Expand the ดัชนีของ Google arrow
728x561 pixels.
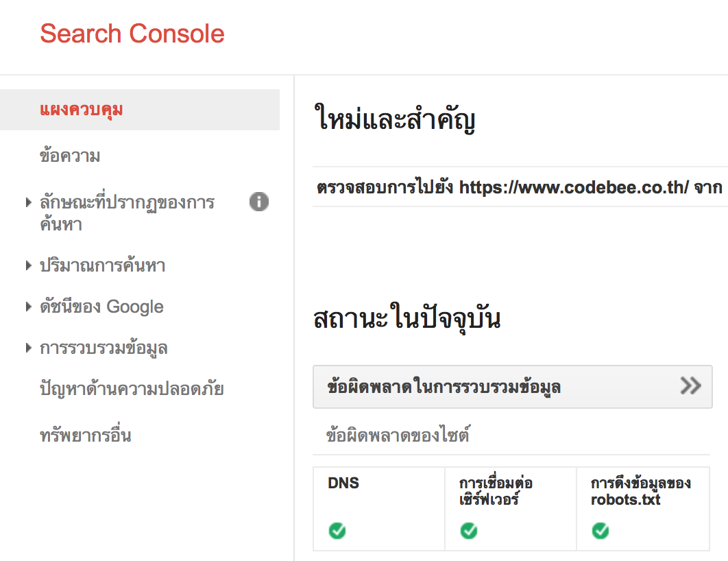click(x=29, y=307)
